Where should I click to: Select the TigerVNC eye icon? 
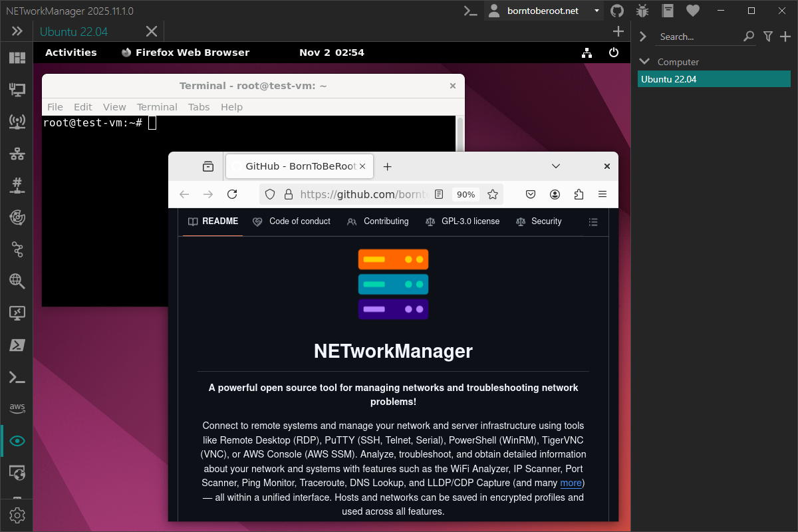pyautogui.click(x=17, y=440)
